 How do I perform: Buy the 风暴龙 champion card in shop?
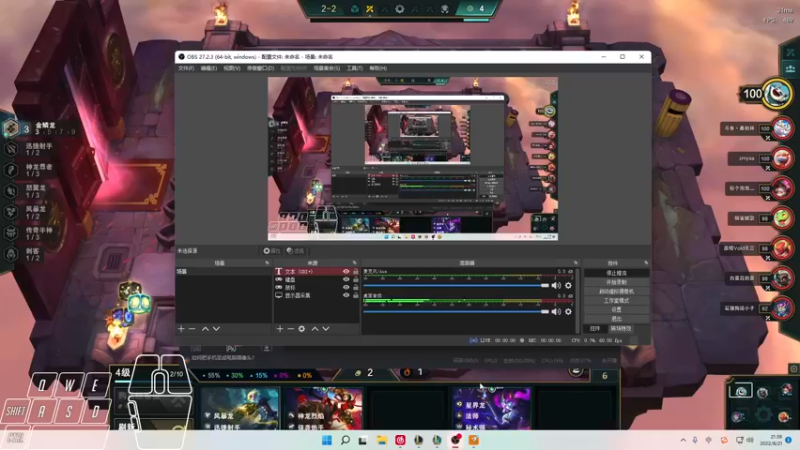(x=239, y=408)
